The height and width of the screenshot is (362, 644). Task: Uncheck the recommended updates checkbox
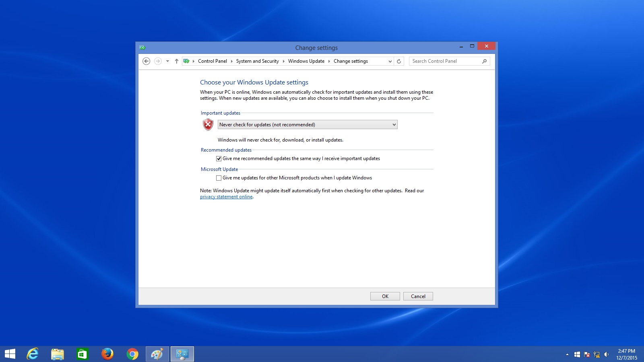click(x=219, y=158)
